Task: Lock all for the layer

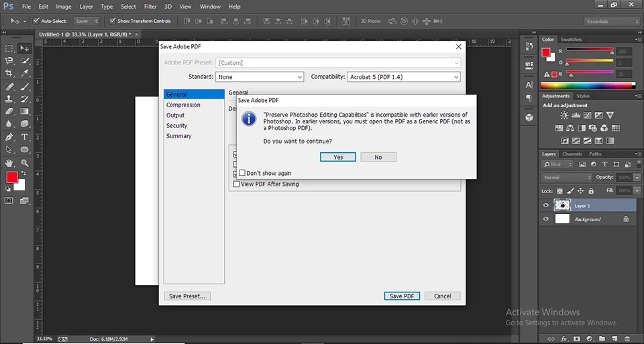Action: pos(591,191)
